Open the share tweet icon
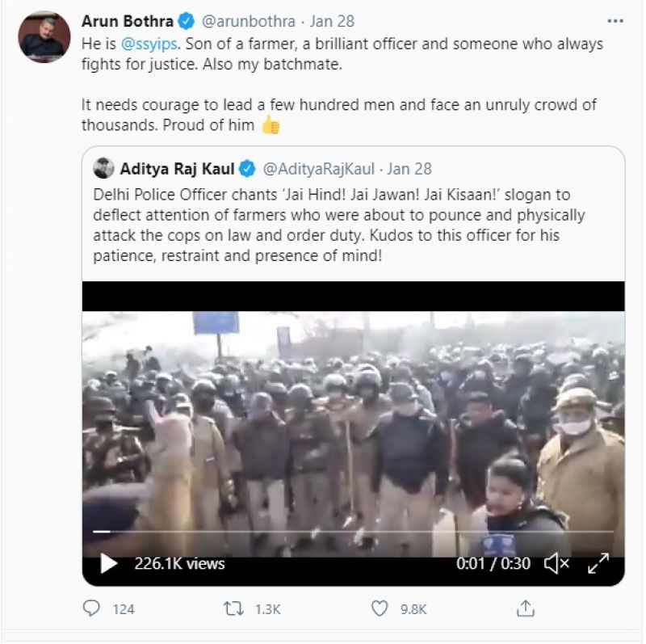This screenshot has height=644, width=646. (x=526, y=608)
